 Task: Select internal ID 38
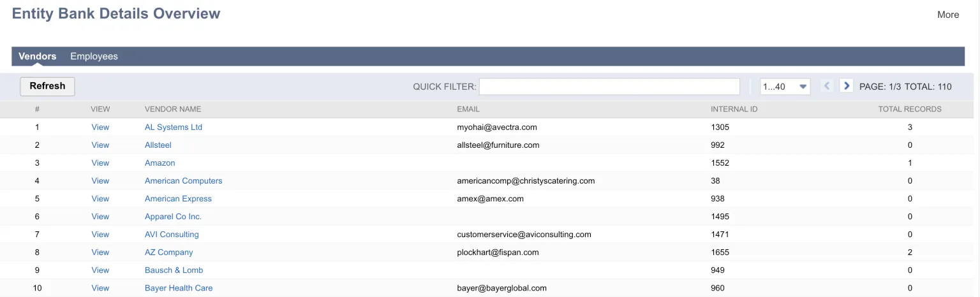pyautogui.click(x=715, y=181)
